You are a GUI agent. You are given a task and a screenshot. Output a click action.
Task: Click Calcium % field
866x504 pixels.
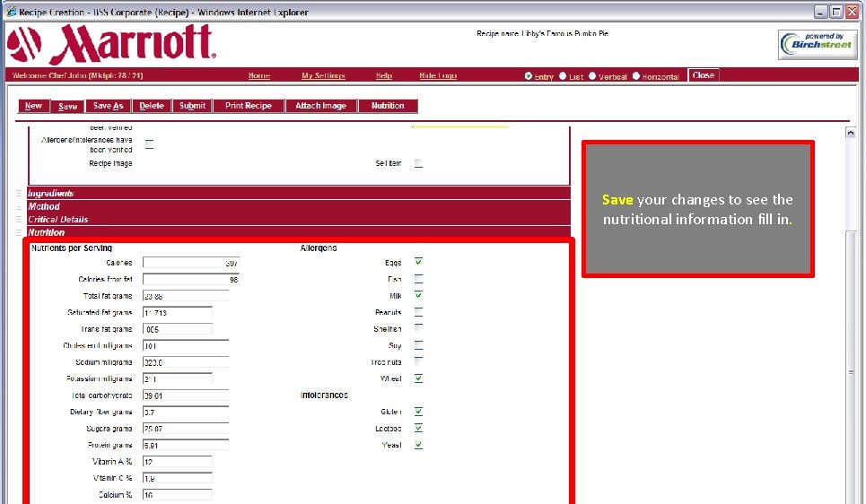(x=178, y=495)
